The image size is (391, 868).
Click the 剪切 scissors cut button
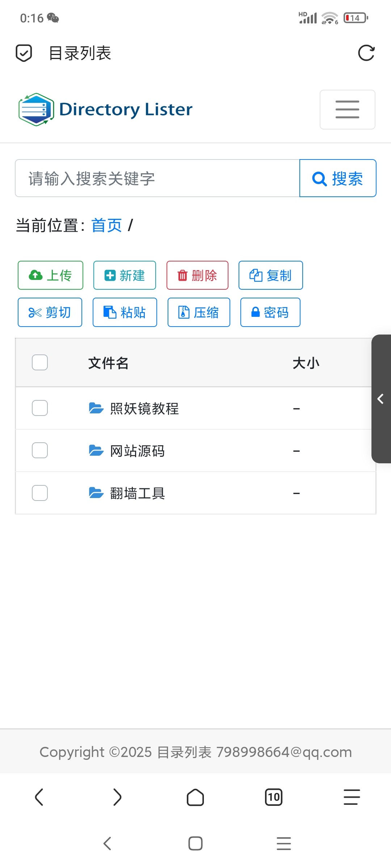point(50,312)
